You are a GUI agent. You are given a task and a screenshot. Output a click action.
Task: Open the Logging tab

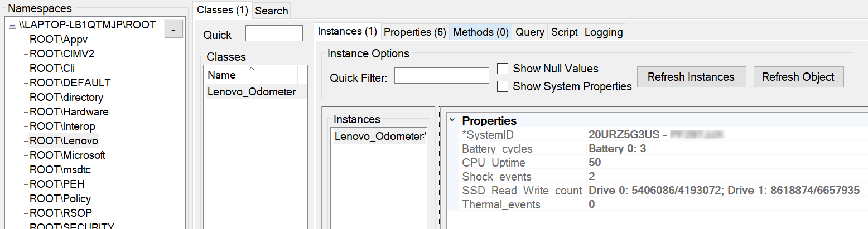pyautogui.click(x=603, y=32)
